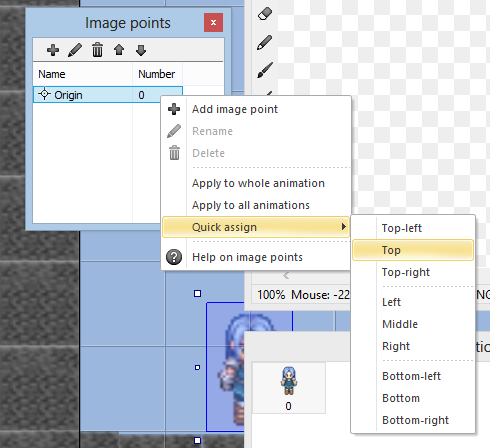Image resolution: width=490 pixels, height=448 pixels.
Task: Click animation frame 0 thumbnail
Action: [289, 388]
